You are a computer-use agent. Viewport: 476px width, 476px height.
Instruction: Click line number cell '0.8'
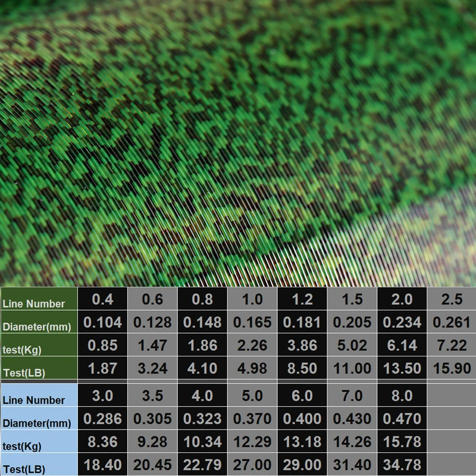pyautogui.click(x=202, y=299)
